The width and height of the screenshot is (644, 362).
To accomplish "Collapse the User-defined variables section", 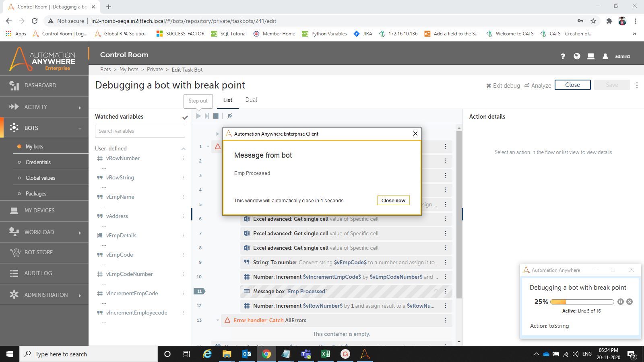I will point(184,149).
